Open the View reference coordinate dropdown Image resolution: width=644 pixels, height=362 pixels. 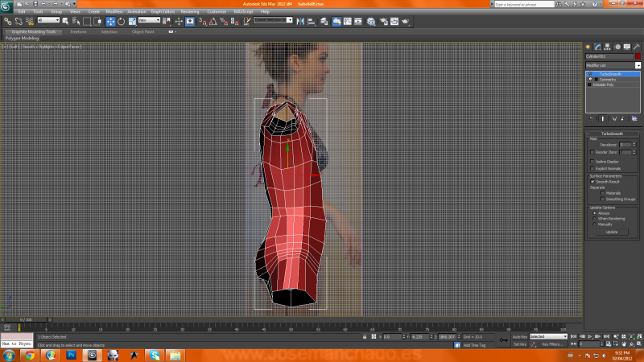click(149, 21)
